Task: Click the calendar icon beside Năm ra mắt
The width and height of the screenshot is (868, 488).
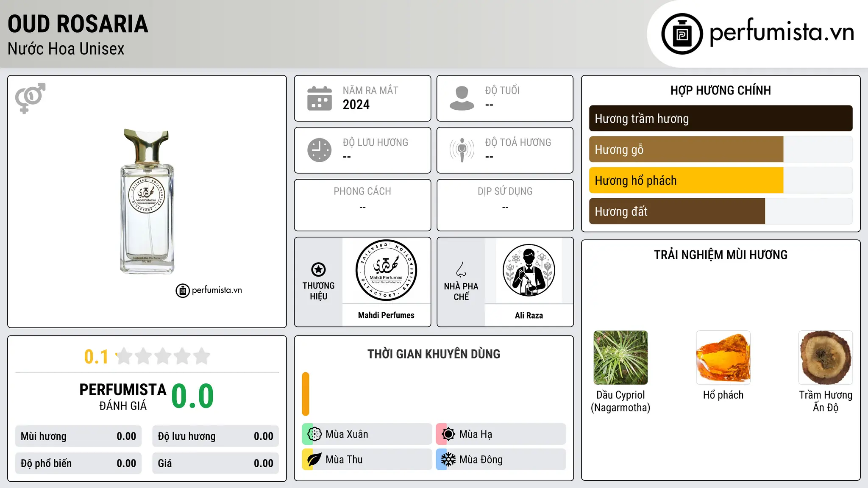Action: click(320, 98)
